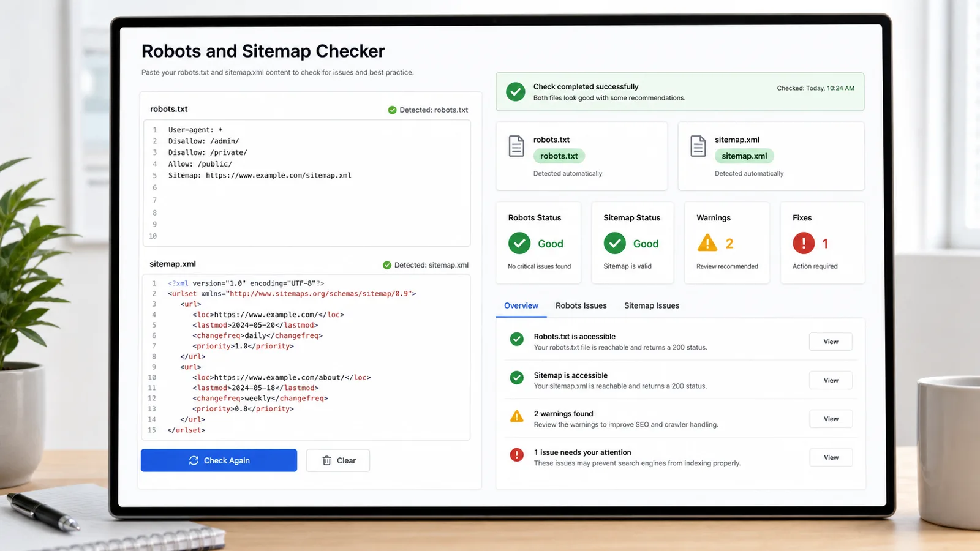Click check icon beside 'Sitemap is accessible'
This screenshot has width=980, height=551.
tap(517, 378)
